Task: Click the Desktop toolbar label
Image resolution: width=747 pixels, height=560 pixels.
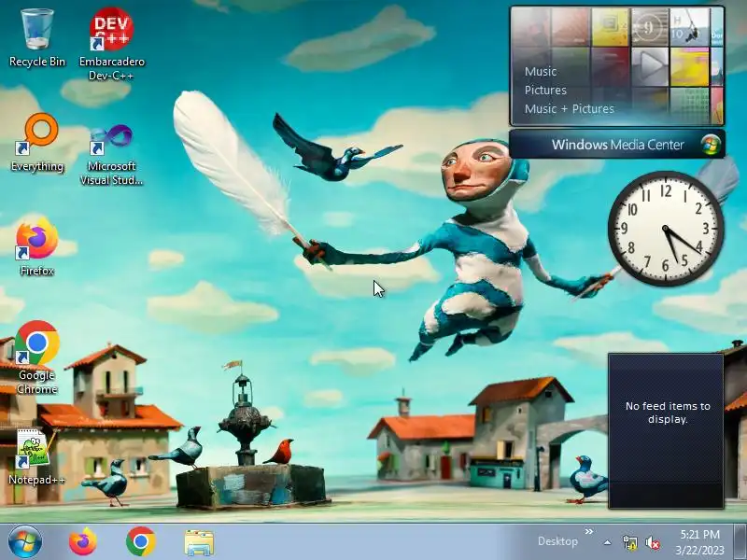Action: (557, 541)
